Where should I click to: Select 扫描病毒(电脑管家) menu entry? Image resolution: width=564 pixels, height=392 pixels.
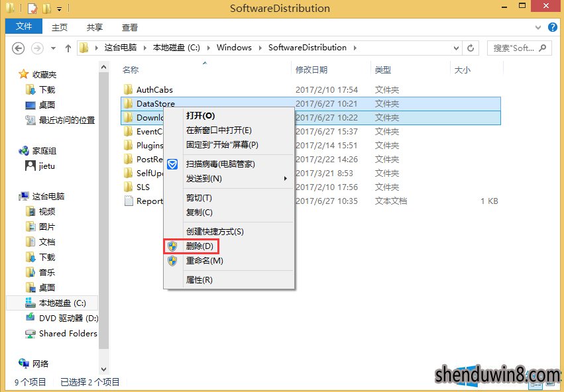tap(229, 164)
